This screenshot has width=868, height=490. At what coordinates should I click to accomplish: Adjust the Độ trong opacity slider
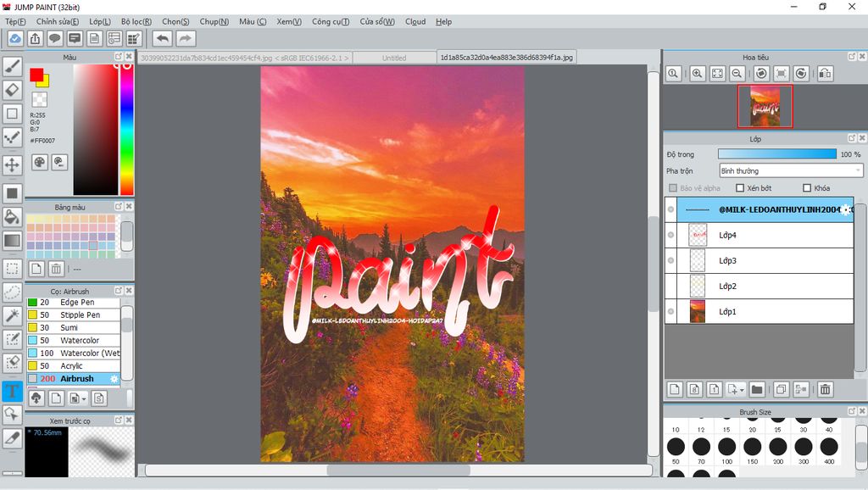[x=777, y=154]
